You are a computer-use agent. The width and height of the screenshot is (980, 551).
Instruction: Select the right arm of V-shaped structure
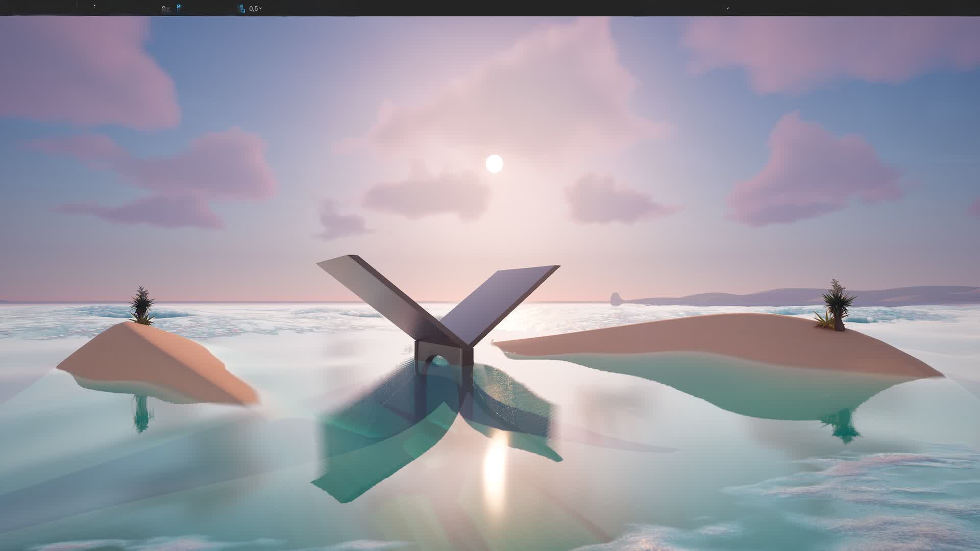coord(500,296)
